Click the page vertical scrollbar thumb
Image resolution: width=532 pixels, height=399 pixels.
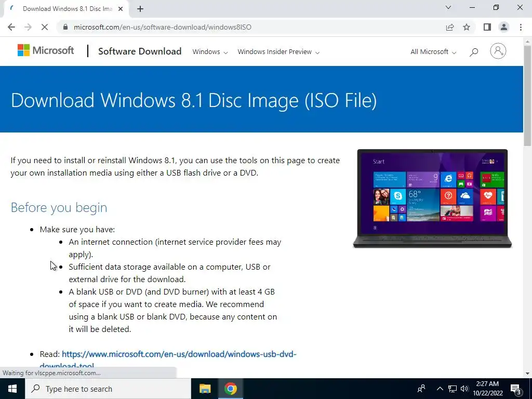[x=527, y=95]
